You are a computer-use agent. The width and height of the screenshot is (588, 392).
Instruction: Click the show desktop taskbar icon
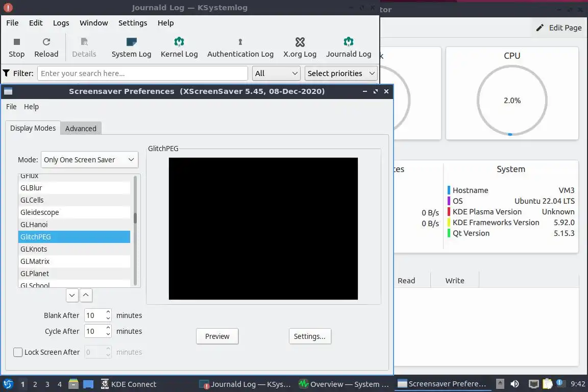click(88, 384)
